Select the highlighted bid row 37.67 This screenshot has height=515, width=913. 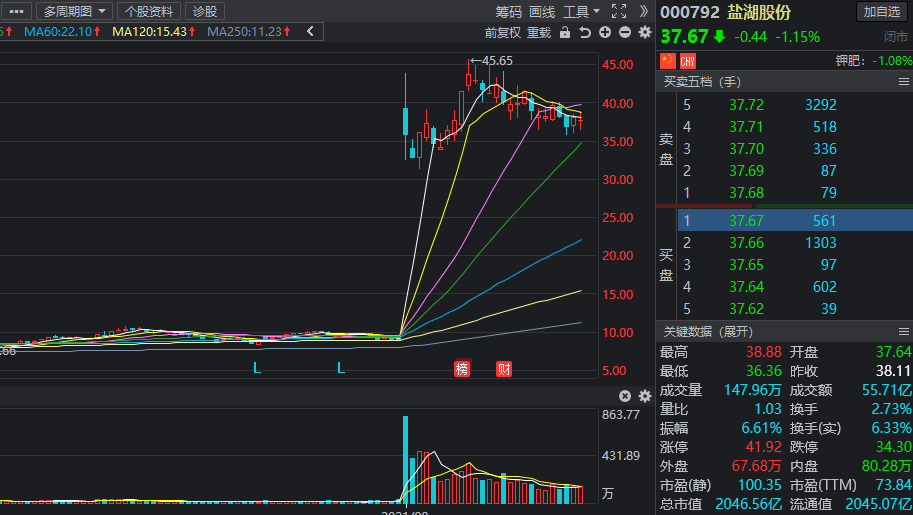(795, 220)
